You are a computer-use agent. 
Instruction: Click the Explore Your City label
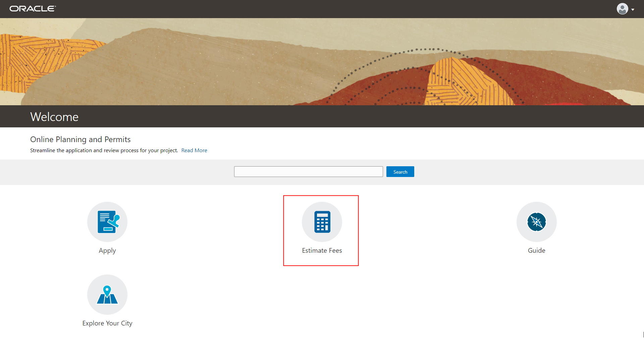pyautogui.click(x=107, y=323)
